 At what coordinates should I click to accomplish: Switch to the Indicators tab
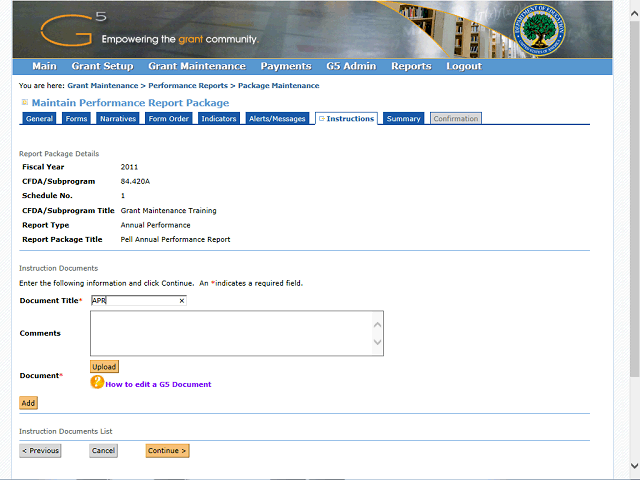coord(219,118)
